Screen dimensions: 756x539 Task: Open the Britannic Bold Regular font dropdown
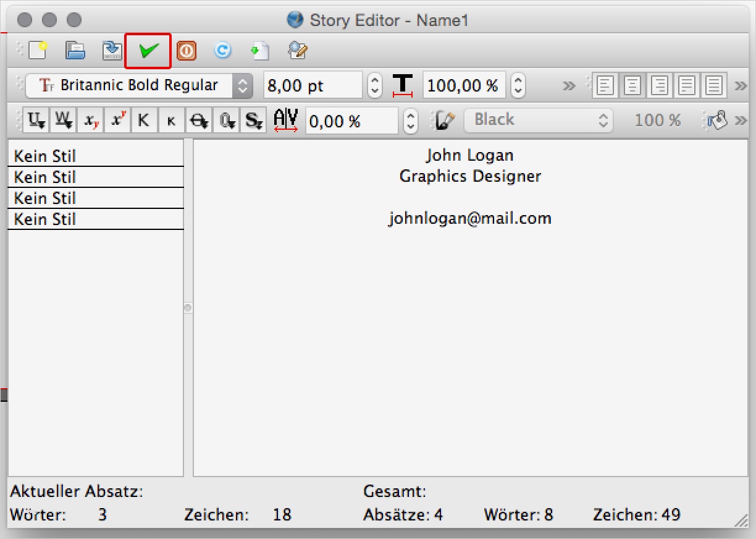pyautogui.click(x=136, y=86)
